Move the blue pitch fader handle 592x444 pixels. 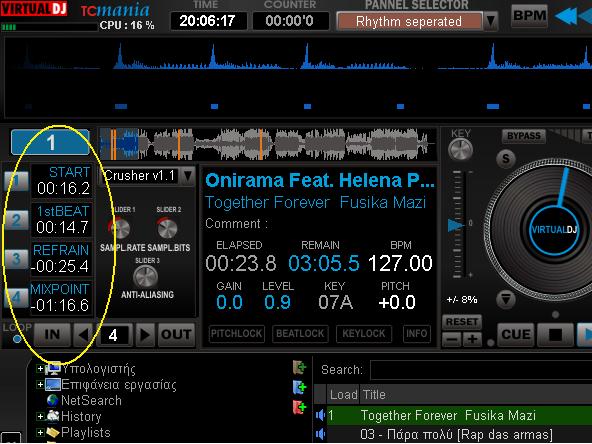(455, 225)
